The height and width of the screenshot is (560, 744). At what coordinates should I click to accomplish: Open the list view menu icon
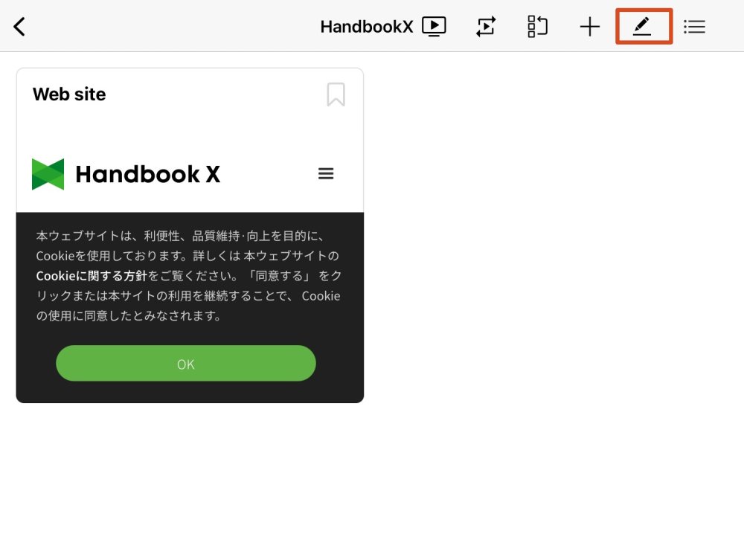click(694, 27)
